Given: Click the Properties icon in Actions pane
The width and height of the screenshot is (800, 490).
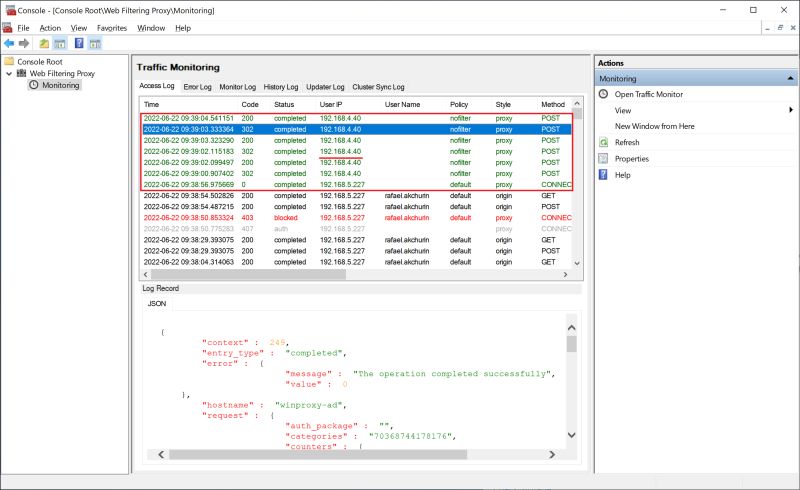Looking at the screenshot, I should tap(604, 159).
